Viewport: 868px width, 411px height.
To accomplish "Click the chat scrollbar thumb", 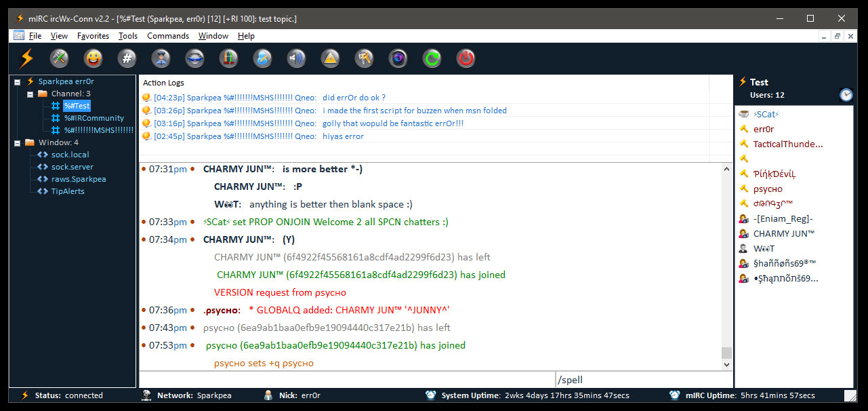I will (x=727, y=353).
